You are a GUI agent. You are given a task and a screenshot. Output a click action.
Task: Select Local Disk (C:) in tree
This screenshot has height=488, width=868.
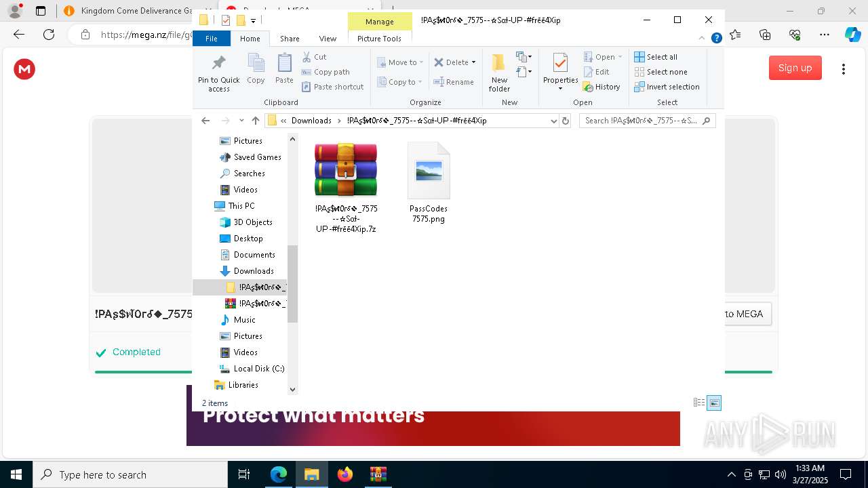(258, 369)
